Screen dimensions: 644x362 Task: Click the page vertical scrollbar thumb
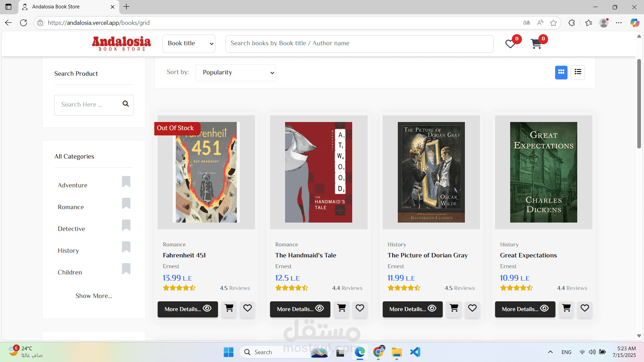pyautogui.click(x=639, y=104)
